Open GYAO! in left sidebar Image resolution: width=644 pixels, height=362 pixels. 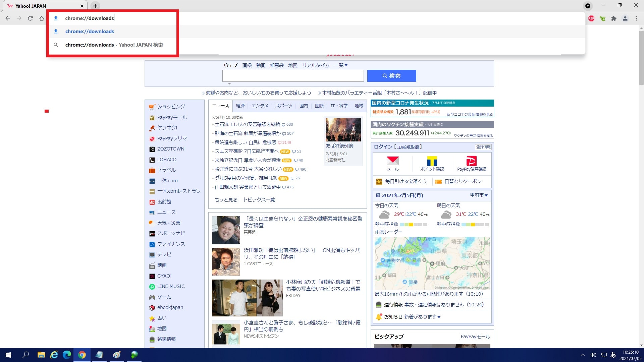[164, 276]
